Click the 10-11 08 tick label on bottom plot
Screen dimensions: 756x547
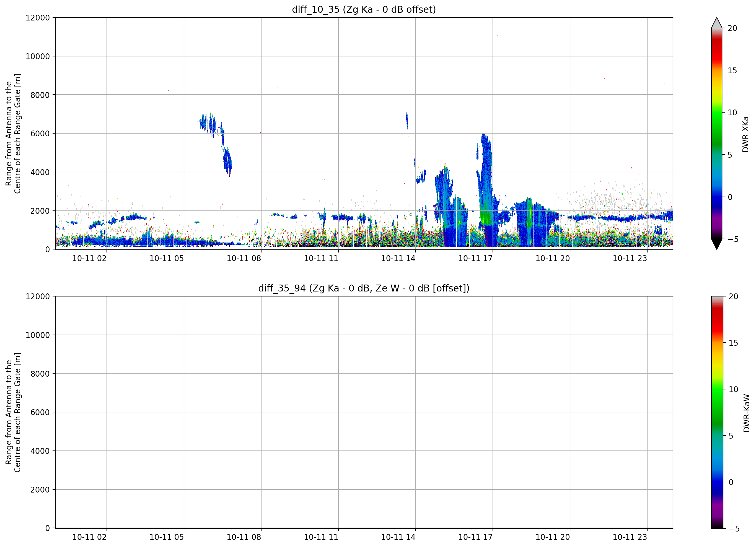click(x=244, y=537)
